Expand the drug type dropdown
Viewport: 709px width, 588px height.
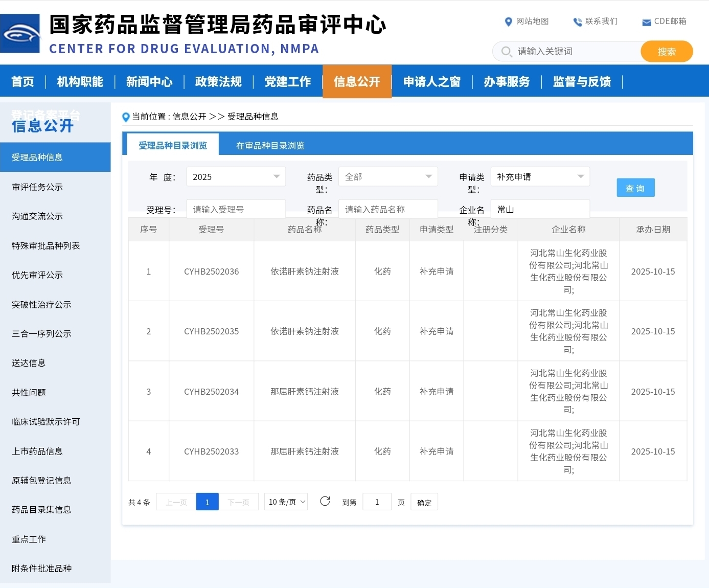[388, 177]
